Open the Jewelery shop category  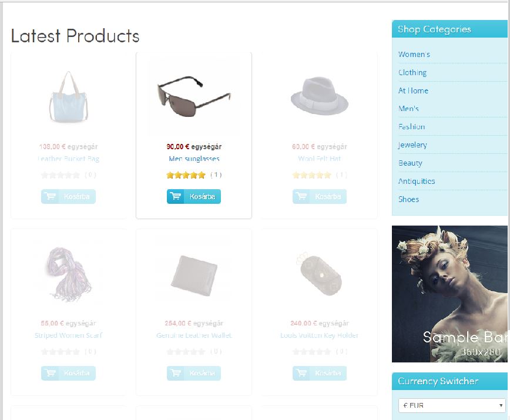[x=412, y=145]
